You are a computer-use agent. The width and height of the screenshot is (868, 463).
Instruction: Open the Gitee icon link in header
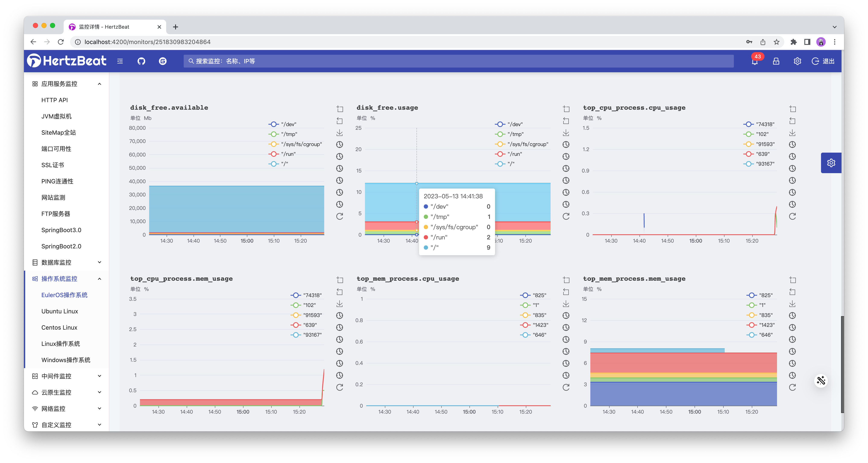163,61
